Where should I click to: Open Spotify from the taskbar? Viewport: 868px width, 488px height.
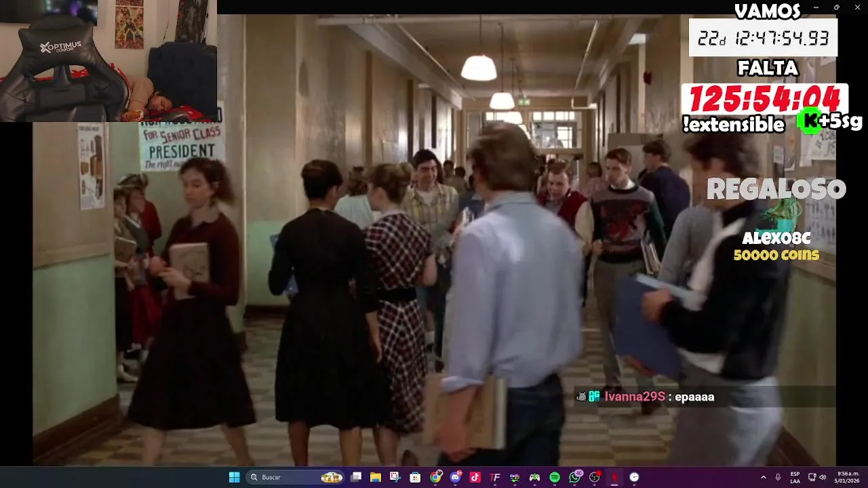tap(554, 477)
